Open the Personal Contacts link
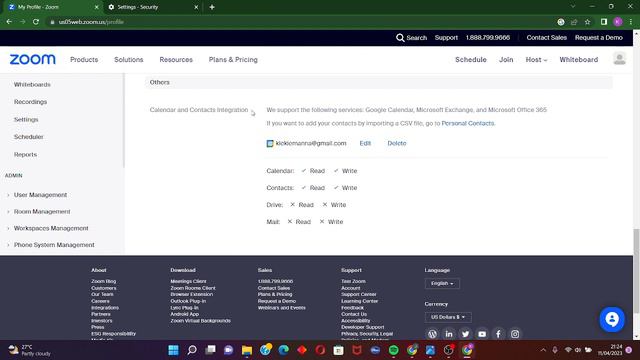 [467, 123]
